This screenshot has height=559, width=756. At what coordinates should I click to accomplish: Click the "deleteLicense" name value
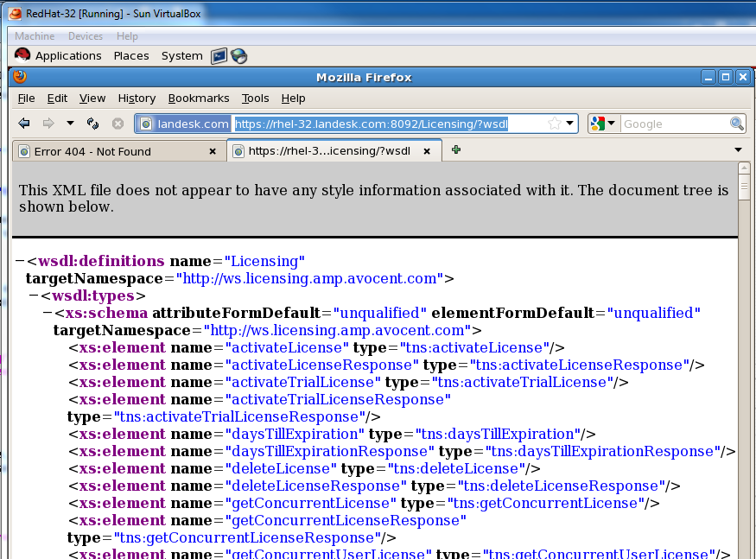tap(281, 469)
